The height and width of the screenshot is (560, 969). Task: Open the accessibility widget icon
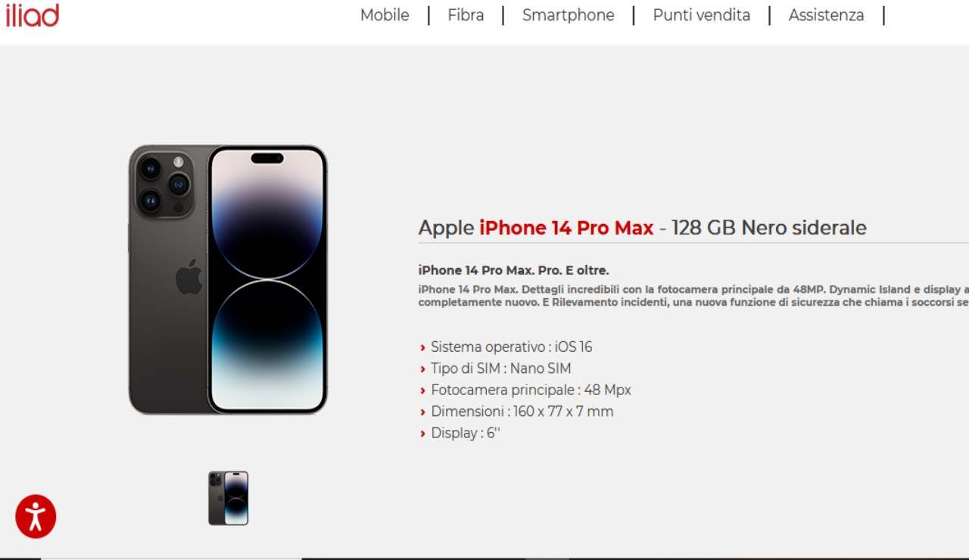[36, 517]
